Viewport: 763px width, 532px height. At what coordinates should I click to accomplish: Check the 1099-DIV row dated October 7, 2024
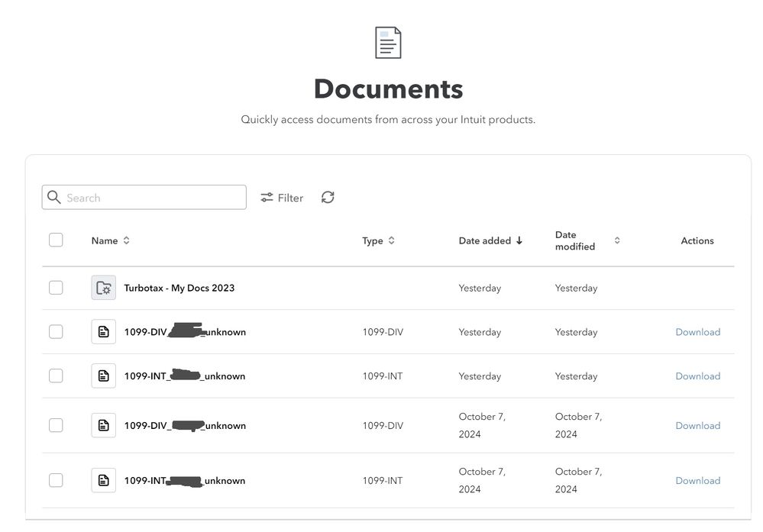pyautogui.click(x=56, y=425)
